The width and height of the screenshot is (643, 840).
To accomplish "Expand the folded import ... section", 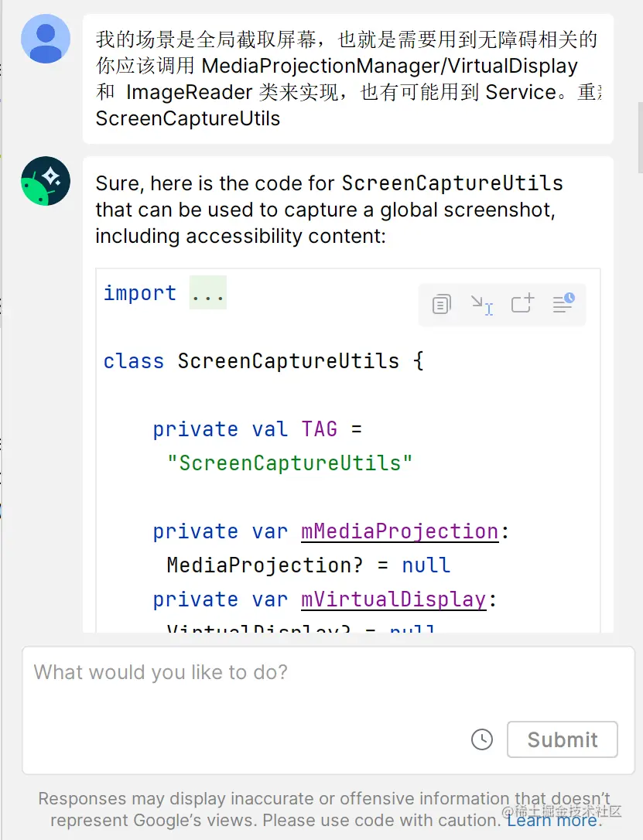I will pos(208,292).
